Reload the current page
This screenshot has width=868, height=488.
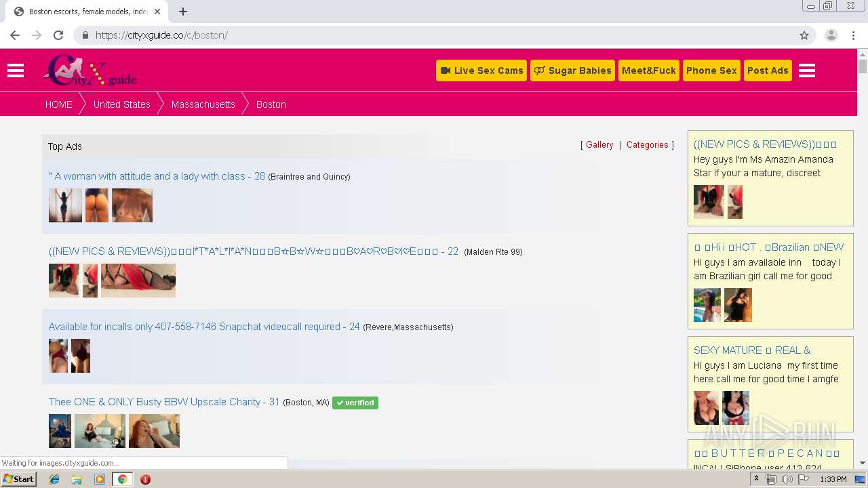58,35
